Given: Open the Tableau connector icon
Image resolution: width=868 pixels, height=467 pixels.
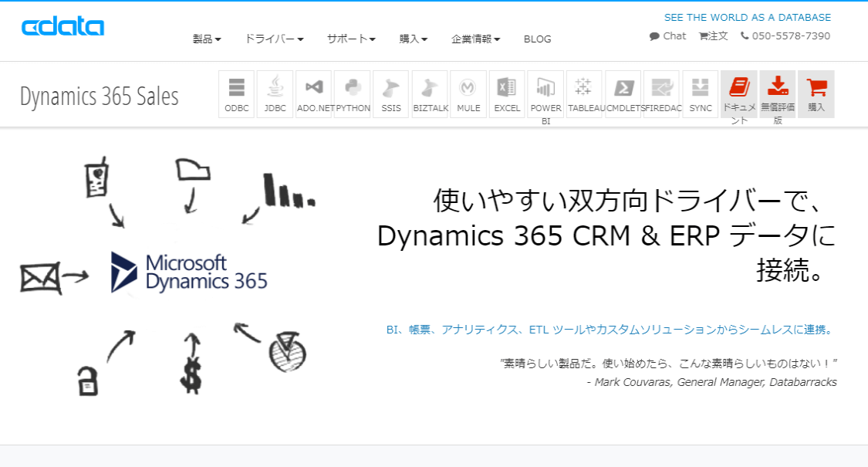Looking at the screenshot, I should [584, 93].
